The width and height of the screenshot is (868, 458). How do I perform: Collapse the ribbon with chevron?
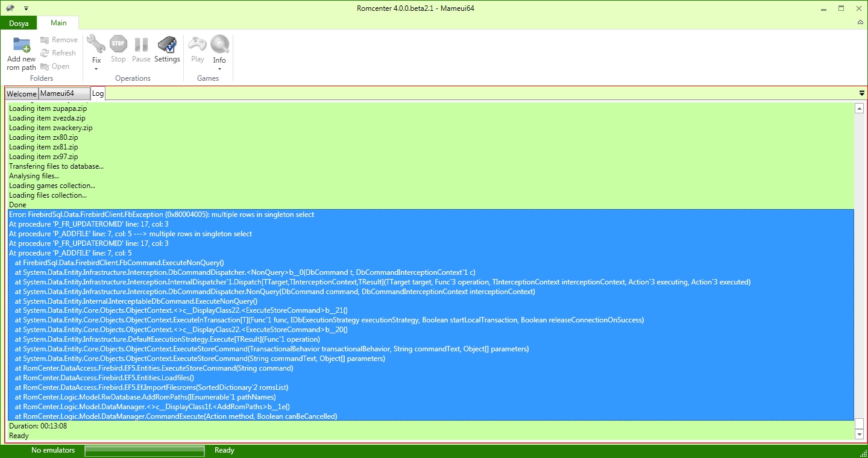click(860, 22)
